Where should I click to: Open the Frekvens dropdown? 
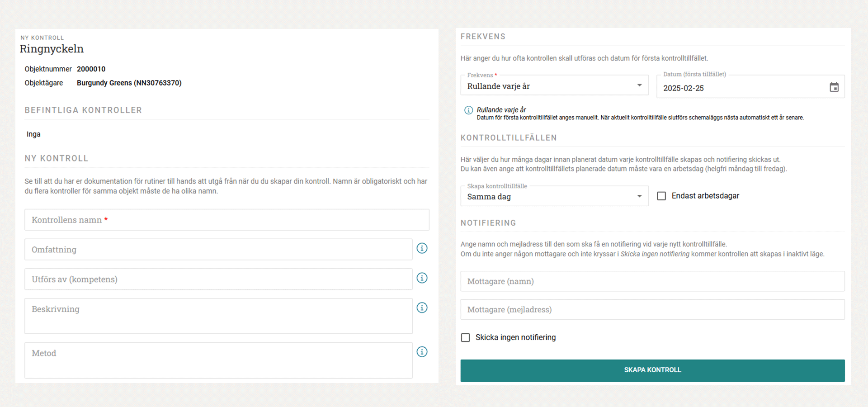point(554,85)
